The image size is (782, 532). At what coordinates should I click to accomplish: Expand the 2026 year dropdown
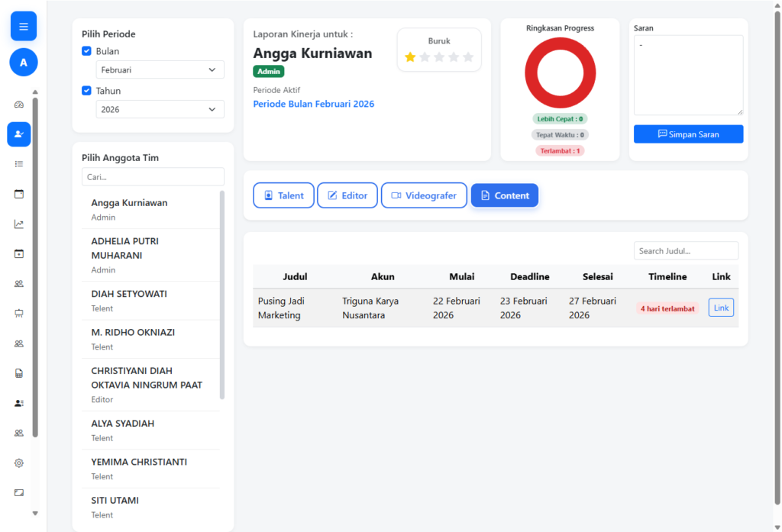(x=160, y=109)
